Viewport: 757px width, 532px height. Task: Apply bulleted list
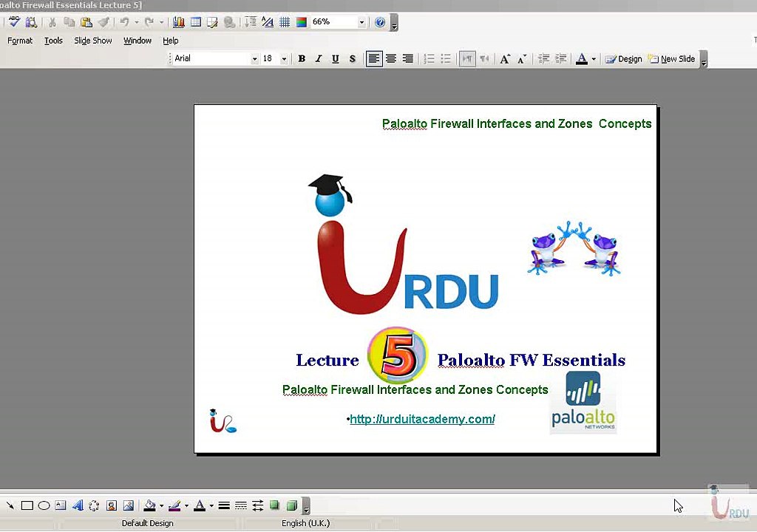[446, 59]
